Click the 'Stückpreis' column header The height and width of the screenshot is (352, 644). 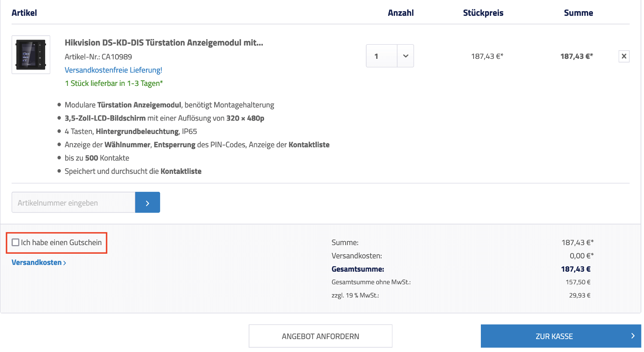tap(483, 13)
